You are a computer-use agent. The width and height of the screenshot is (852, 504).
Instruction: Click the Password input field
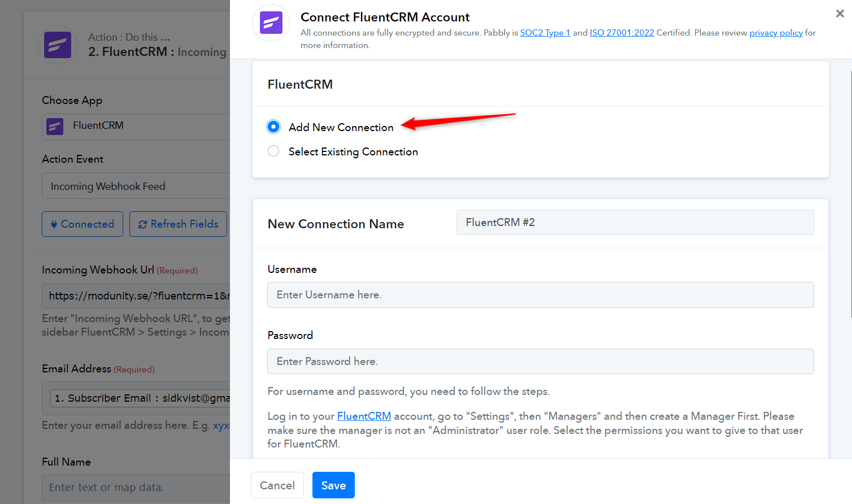click(541, 362)
